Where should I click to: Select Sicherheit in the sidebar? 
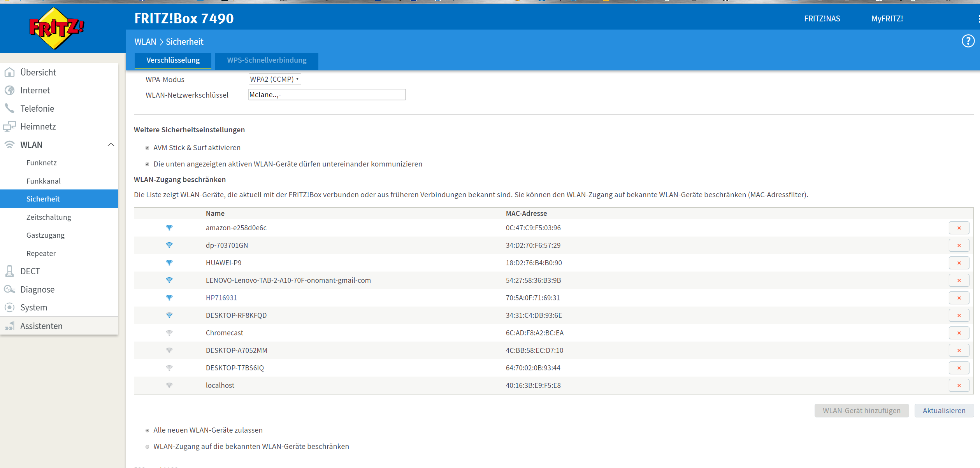pos(59,199)
